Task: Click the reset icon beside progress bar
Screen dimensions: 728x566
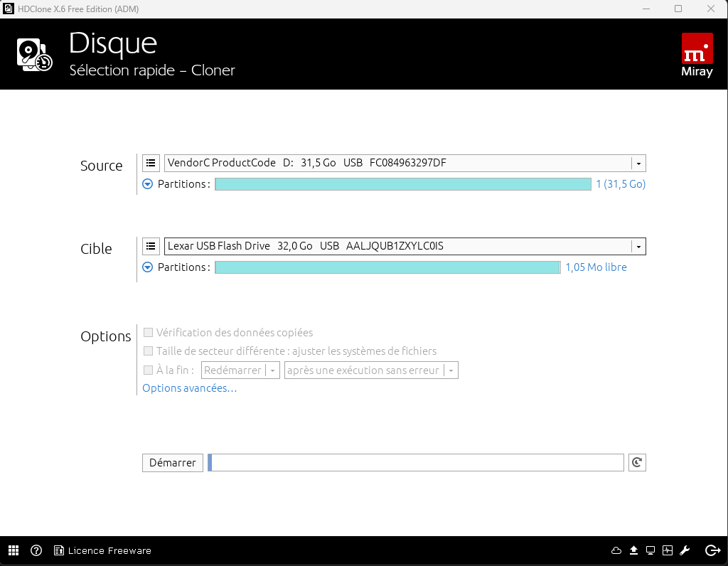Action: coord(637,463)
